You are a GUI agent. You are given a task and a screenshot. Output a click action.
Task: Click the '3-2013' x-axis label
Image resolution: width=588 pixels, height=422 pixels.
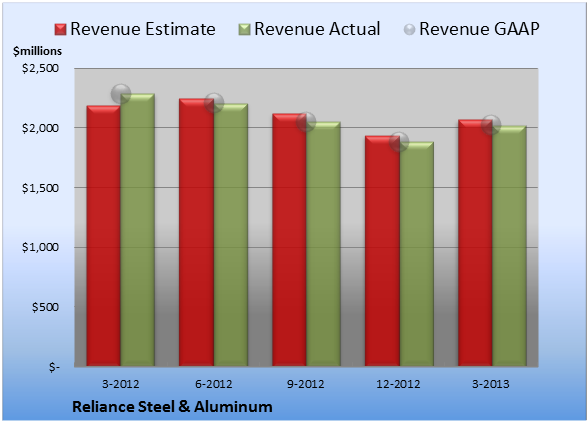tap(491, 384)
